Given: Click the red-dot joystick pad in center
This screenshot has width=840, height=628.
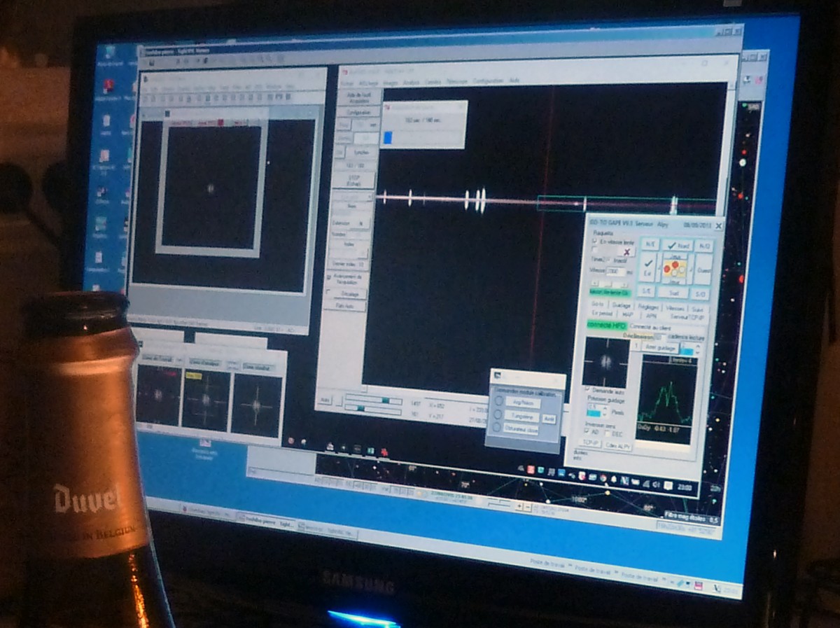Looking at the screenshot, I should point(675,268).
